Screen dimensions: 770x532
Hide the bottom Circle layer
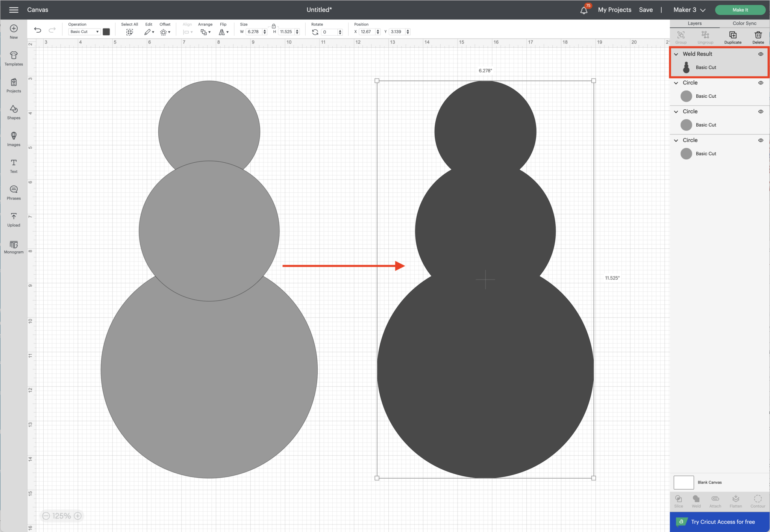(x=761, y=140)
